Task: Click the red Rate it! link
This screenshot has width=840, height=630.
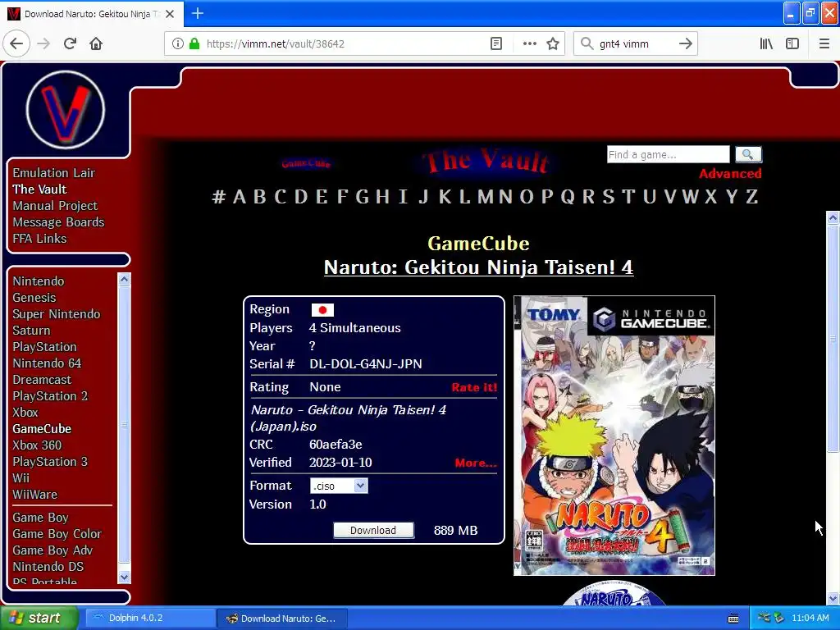Action: 474,387
